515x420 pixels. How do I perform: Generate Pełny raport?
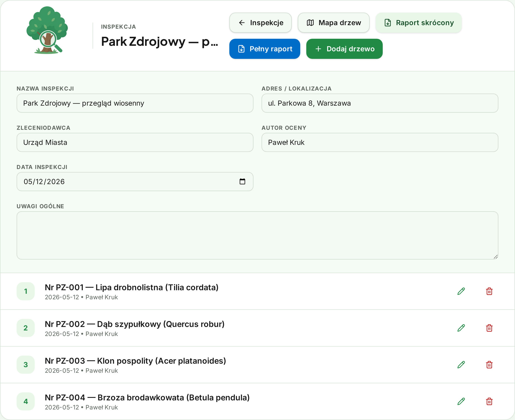[x=265, y=49]
